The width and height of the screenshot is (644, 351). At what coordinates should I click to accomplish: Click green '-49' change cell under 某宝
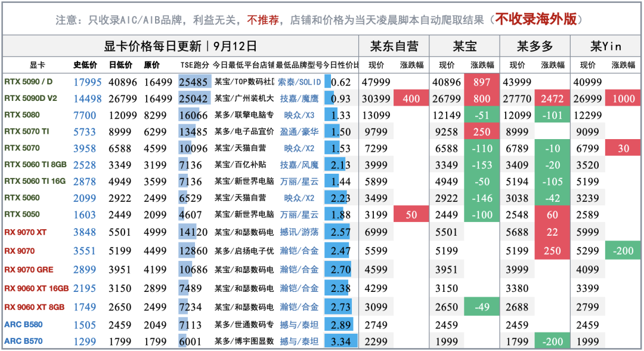pyautogui.click(x=482, y=307)
